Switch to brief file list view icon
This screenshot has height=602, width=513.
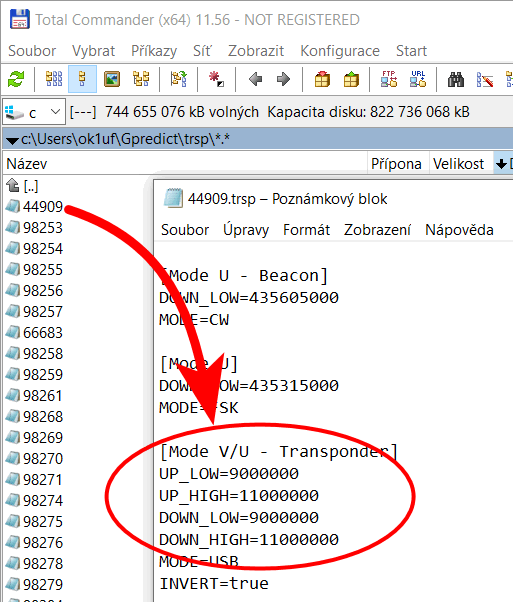(54, 79)
